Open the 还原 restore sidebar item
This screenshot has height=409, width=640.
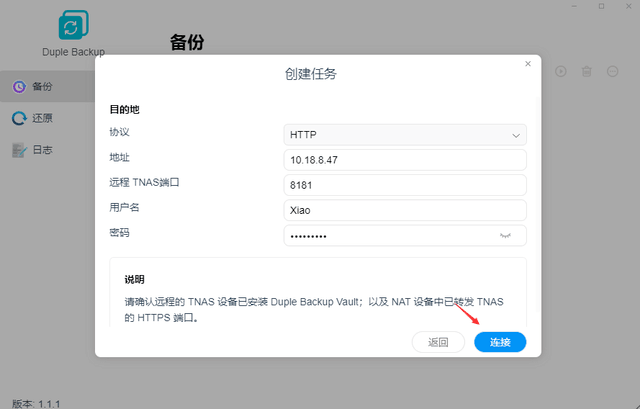47,118
